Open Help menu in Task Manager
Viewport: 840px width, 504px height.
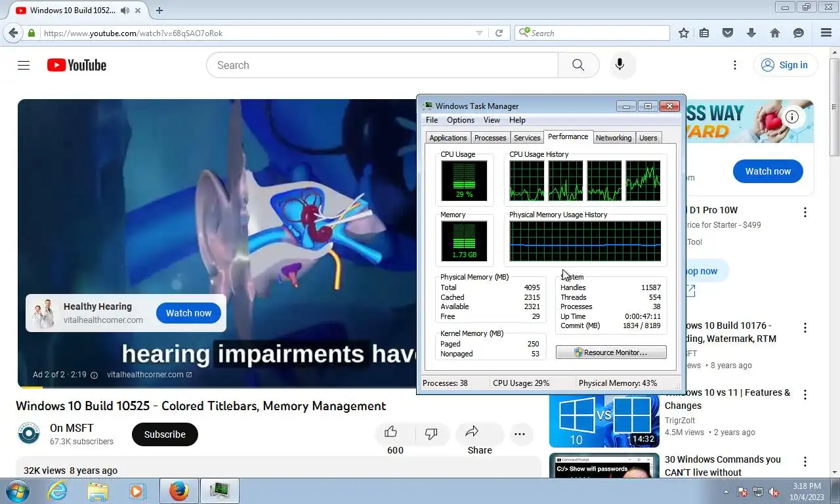point(517,120)
